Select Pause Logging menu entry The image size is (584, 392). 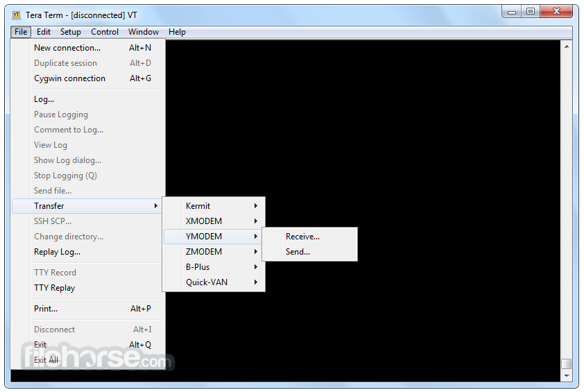[88, 114]
